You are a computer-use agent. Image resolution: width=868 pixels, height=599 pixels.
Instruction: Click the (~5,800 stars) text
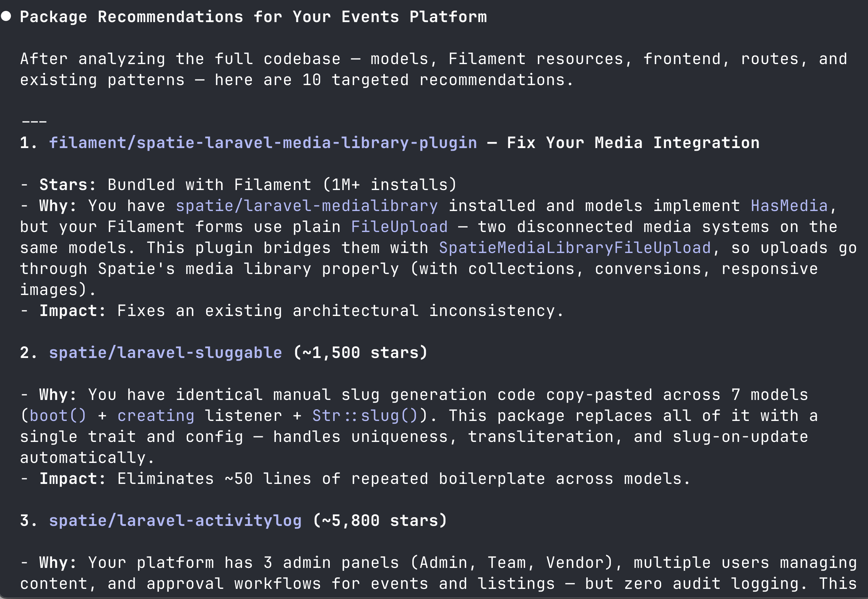click(x=379, y=521)
